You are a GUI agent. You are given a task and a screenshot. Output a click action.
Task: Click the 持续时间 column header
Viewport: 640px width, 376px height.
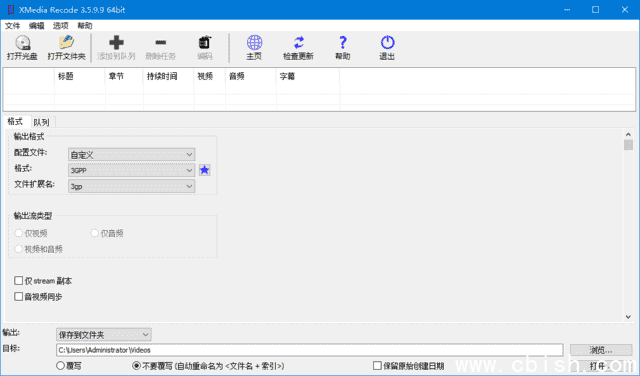click(x=169, y=76)
